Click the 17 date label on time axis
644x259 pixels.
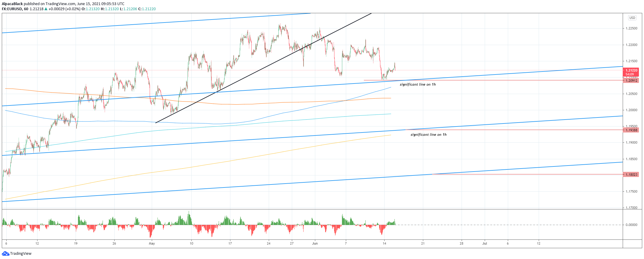pyautogui.click(x=230, y=244)
